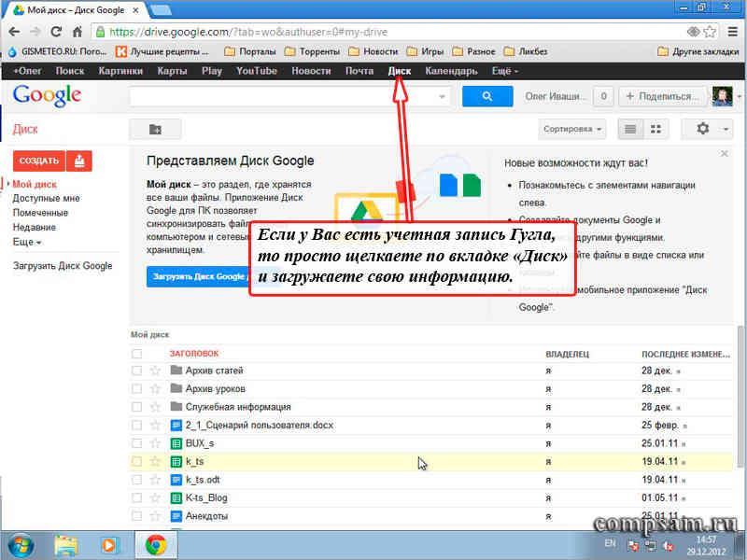Go to Почта in the top bar
The height and width of the screenshot is (560, 747).
point(359,71)
